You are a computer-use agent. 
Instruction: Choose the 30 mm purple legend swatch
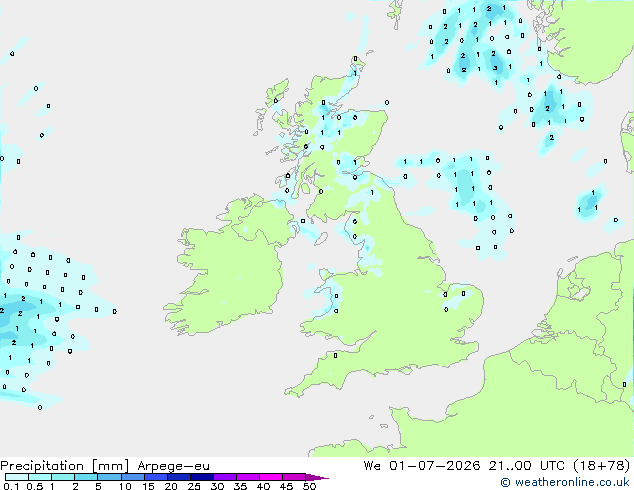[x=225, y=477]
